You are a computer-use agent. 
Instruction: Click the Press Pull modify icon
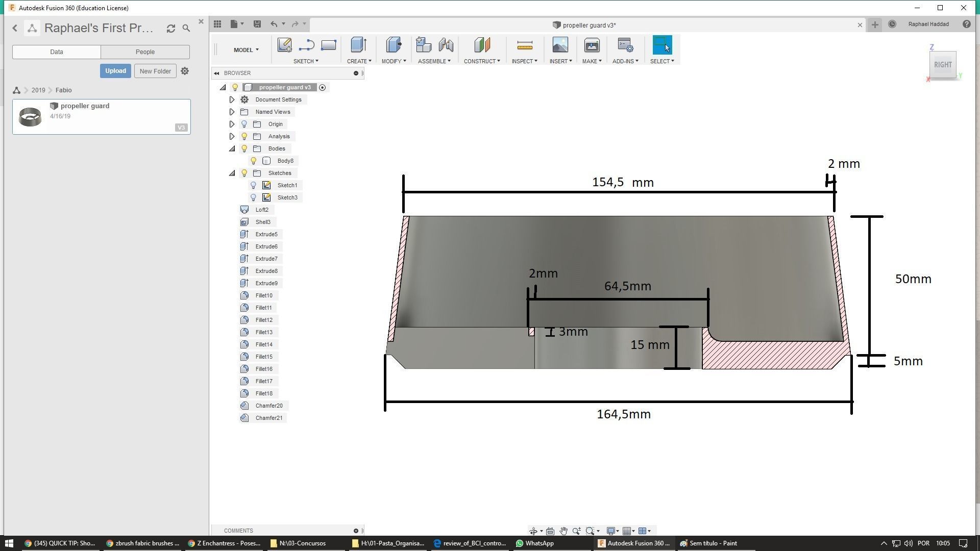pyautogui.click(x=393, y=45)
